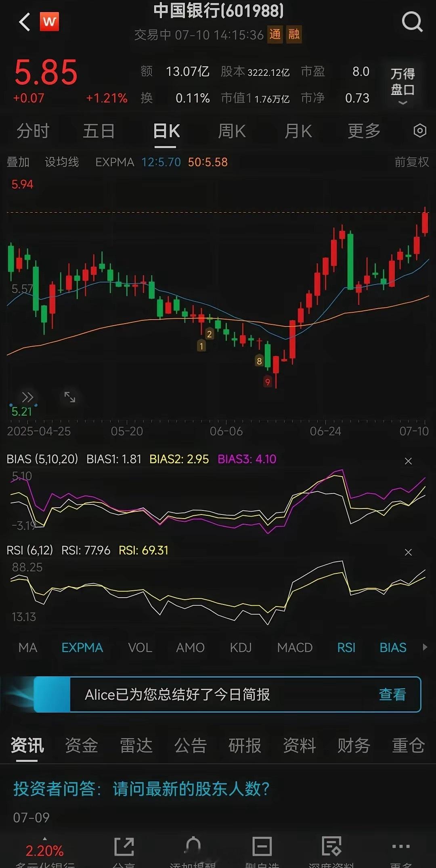Tap the BIAS (5,10,20) label

[x=42, y=459]
